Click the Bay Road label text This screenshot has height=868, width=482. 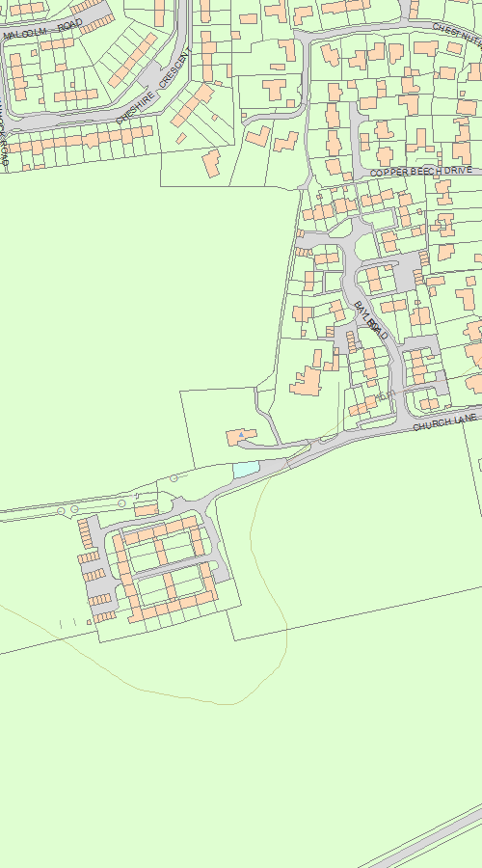click(371, 321)
